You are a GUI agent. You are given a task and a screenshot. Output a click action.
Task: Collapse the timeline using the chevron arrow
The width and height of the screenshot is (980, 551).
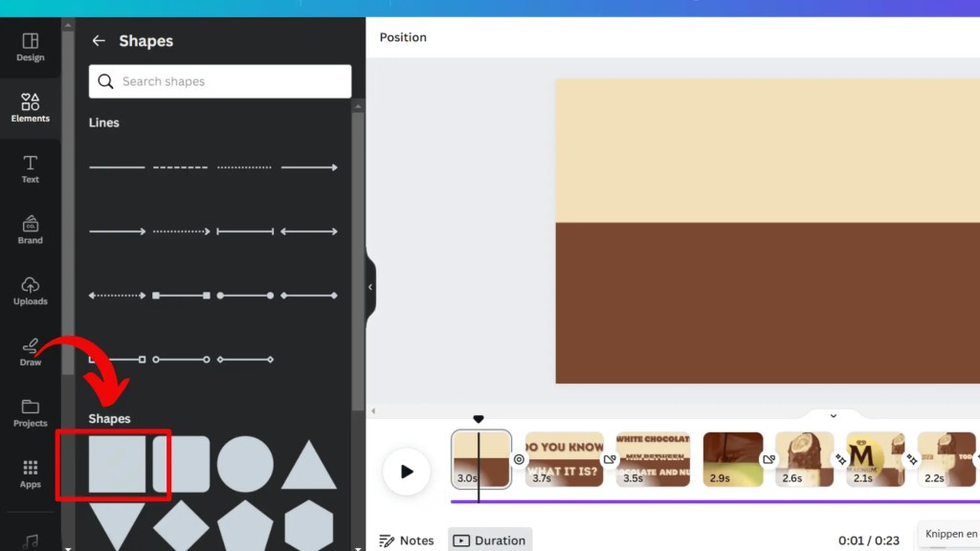click(831, 415)
